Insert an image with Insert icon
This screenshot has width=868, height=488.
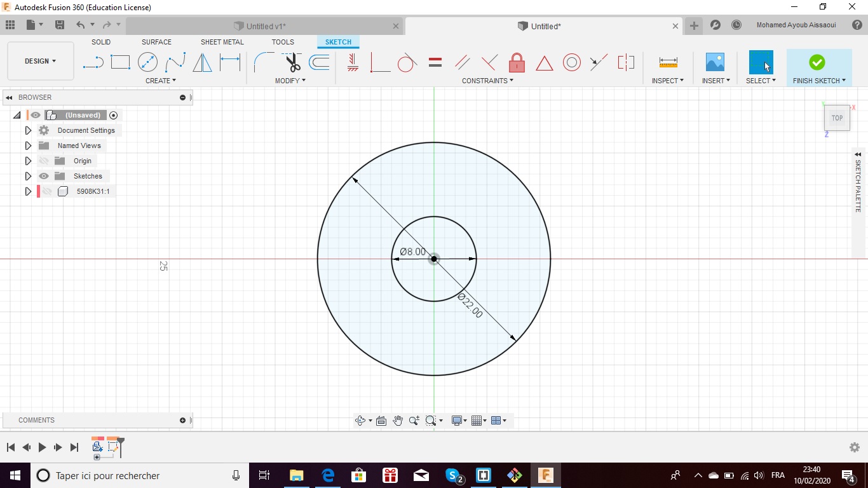point(715,62)
